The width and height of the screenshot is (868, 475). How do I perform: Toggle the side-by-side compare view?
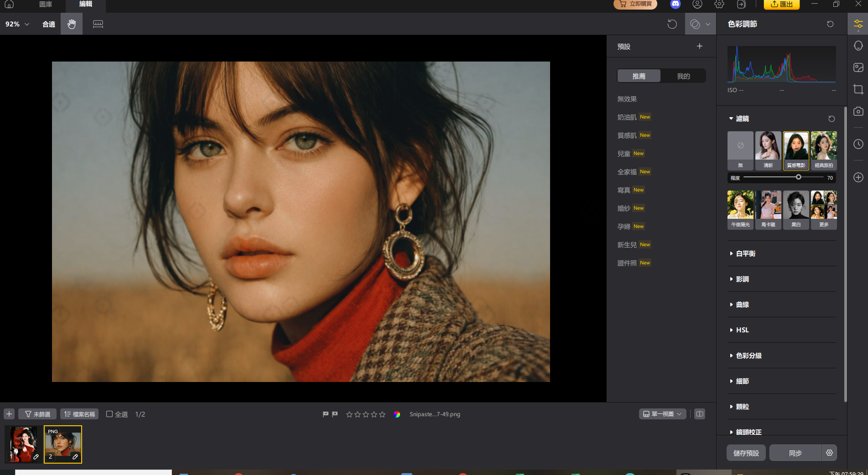(699, 414)
